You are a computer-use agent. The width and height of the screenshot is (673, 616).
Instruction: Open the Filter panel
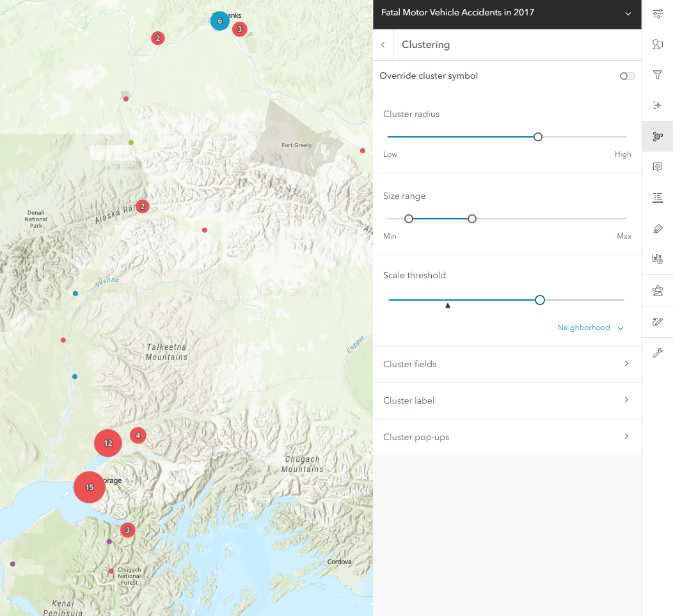658,75
